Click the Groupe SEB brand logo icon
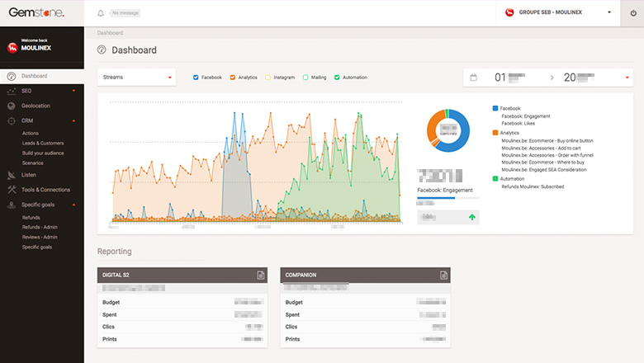The width and height of the screenshot is (644, 363). click(509, 12)
